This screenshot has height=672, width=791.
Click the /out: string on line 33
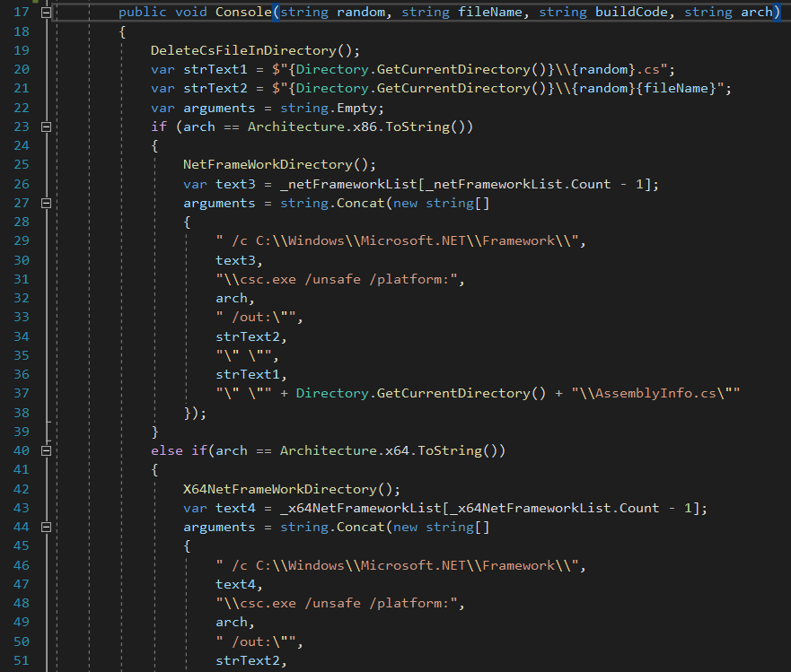coord(256,317)
